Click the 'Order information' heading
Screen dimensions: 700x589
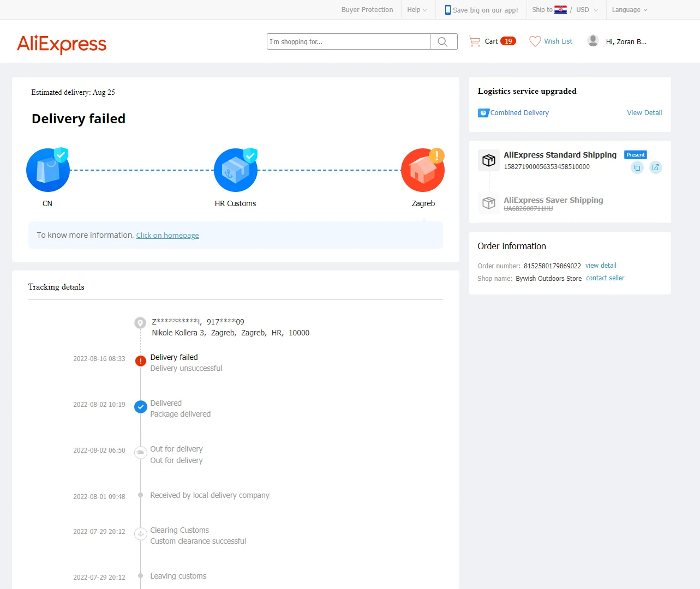pos(512,246)
